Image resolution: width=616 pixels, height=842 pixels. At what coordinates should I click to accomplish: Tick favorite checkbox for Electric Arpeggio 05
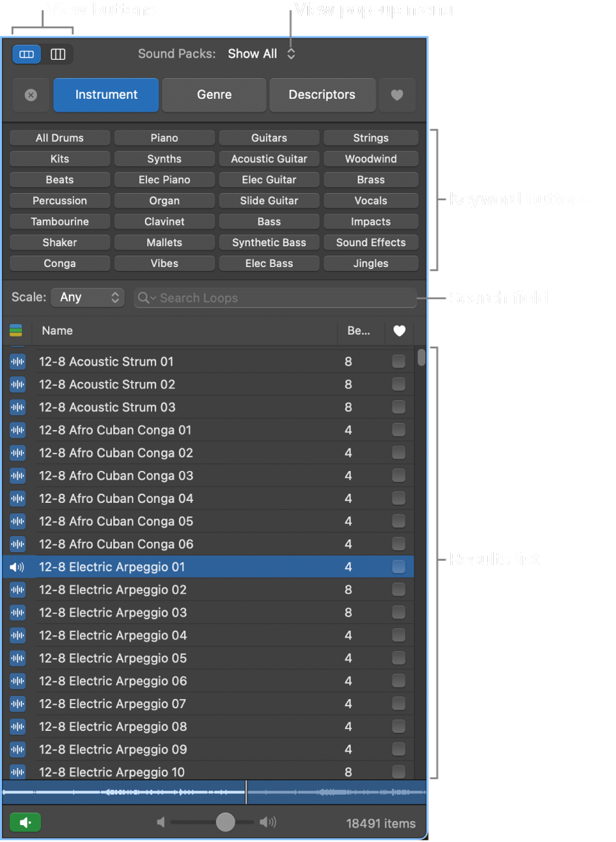(x=399, y=658)
